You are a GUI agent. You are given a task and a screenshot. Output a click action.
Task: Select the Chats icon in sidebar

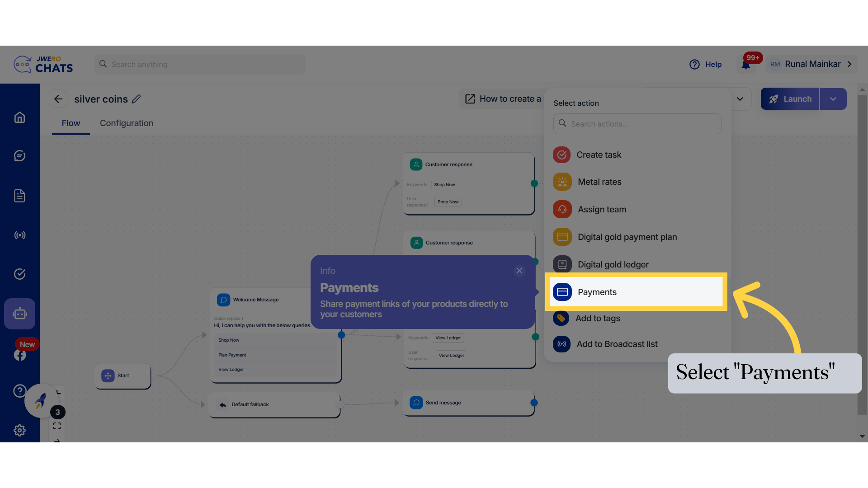pyautogui.click(x=19, y=155)
